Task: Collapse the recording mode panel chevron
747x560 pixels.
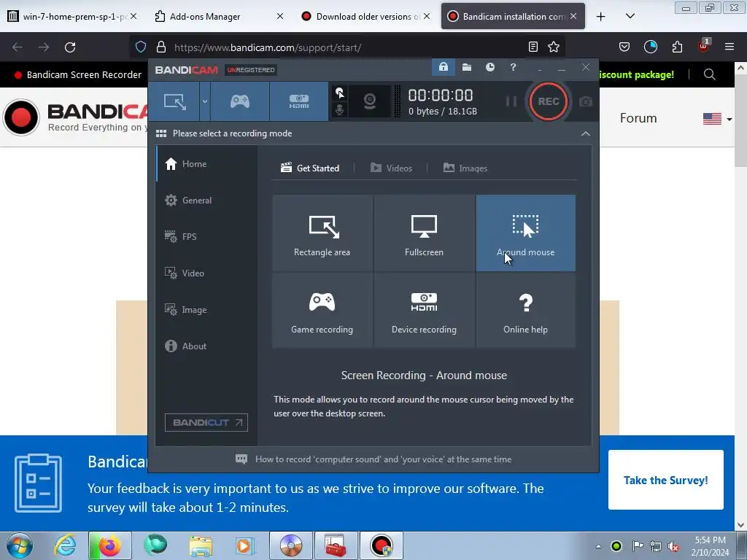Action: tap(586, 134)
